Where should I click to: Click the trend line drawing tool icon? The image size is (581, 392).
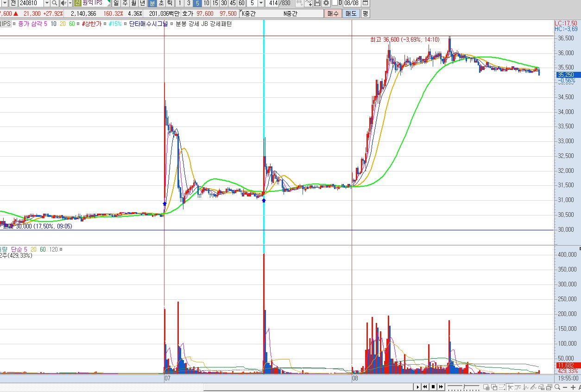[534, 387]
